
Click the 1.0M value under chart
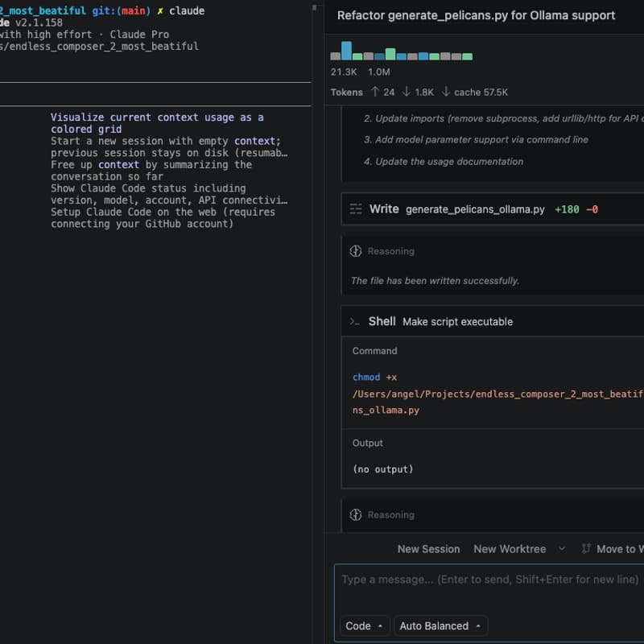click(378, 72)
